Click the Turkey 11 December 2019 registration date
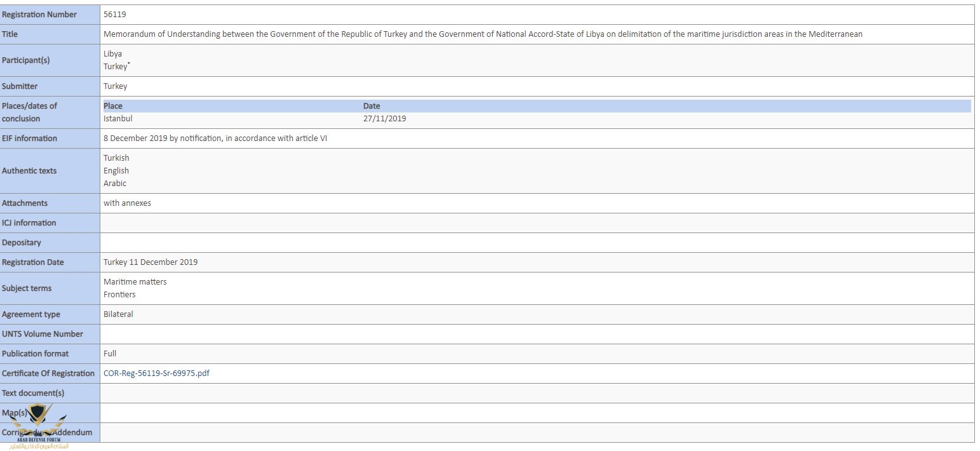 point(151,262)
